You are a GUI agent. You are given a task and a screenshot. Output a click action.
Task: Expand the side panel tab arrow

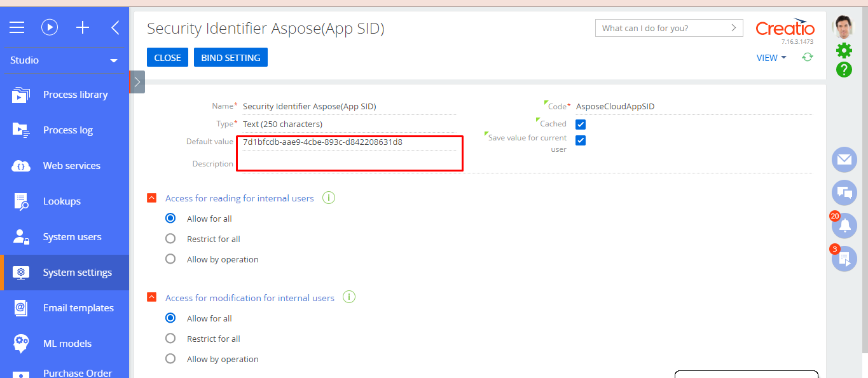pos(137,82)
